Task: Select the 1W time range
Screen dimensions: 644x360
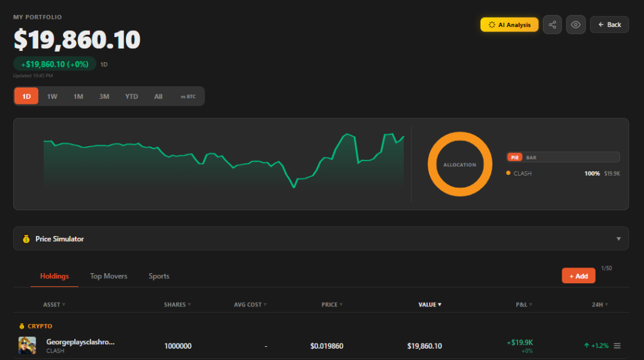Action: 52,96
